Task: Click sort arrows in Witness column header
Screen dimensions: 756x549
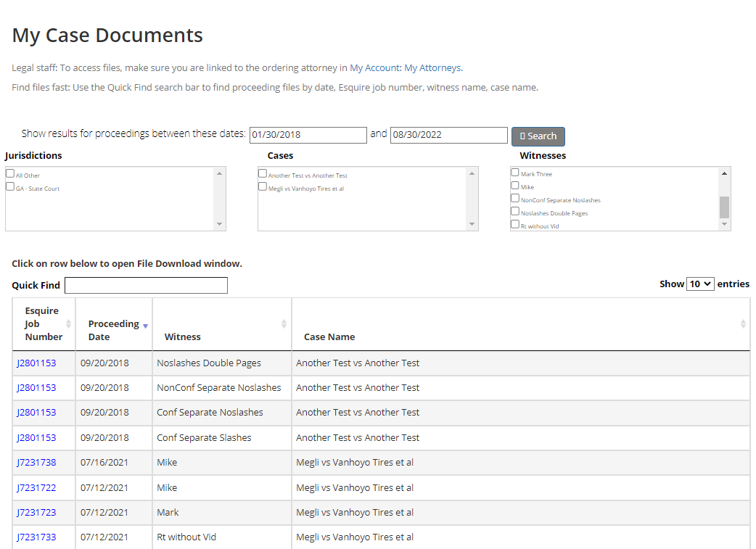Action: pos(284,324)
